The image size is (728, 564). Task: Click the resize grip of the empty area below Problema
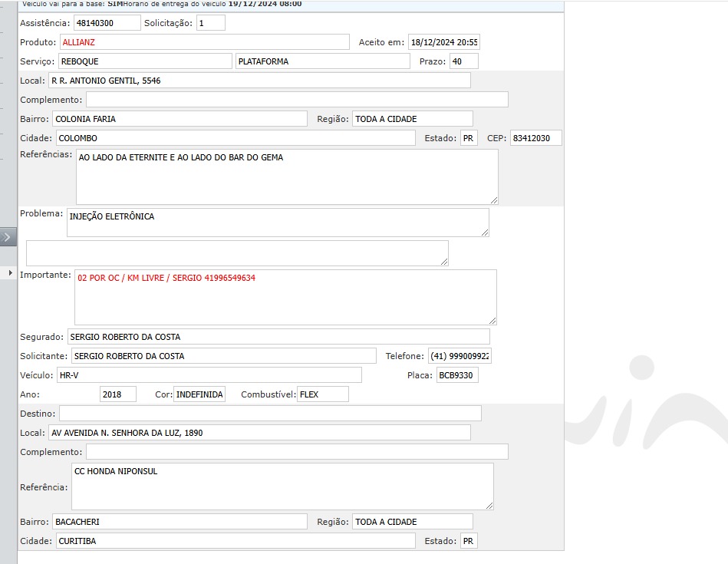[x=444, y=262]
